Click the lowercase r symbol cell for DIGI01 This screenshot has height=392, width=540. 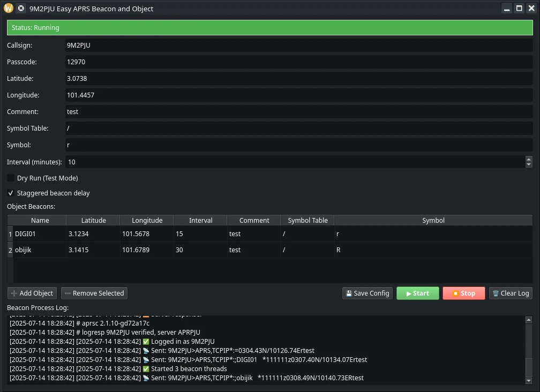tap(433, 234)
